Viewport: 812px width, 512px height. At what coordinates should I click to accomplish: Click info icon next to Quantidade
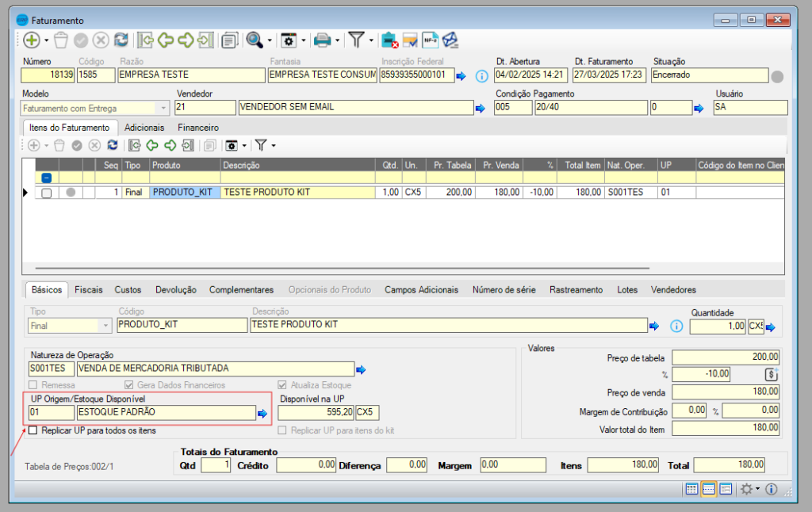(676, 327)
